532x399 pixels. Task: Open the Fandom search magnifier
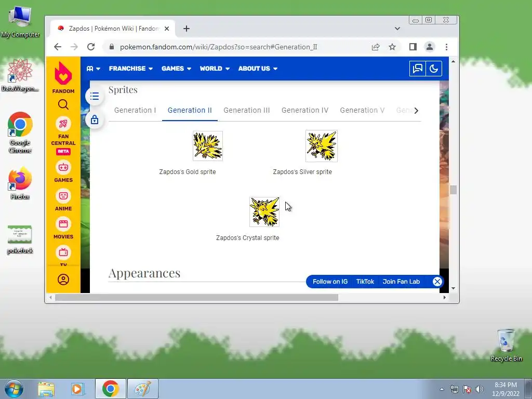pyautogui.click(x=63, y=104)
